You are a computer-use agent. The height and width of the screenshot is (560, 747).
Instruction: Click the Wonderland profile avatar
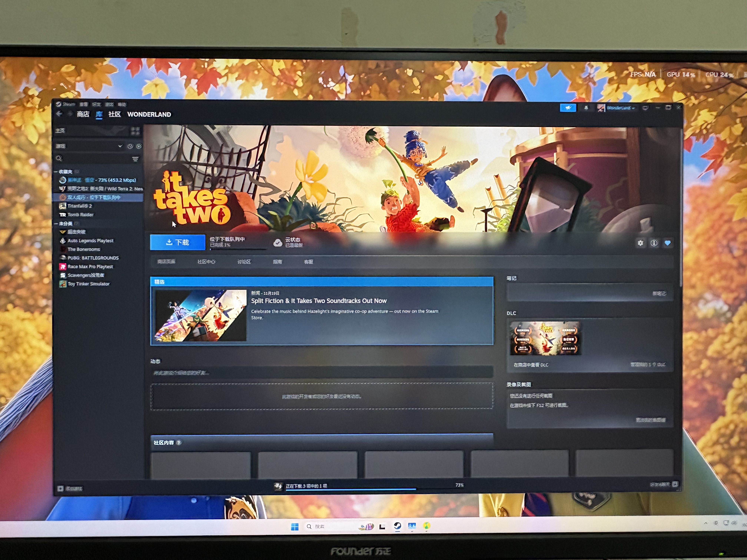(601, 108)
